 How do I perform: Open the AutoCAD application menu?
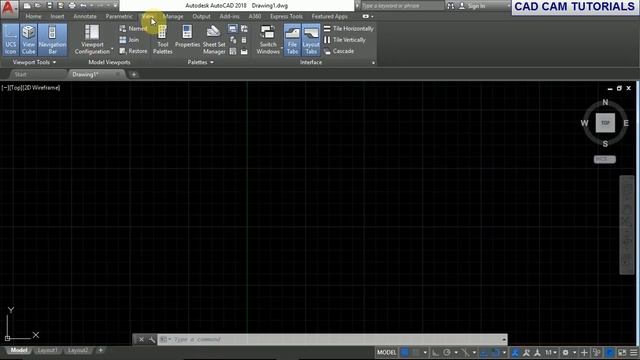9,8
